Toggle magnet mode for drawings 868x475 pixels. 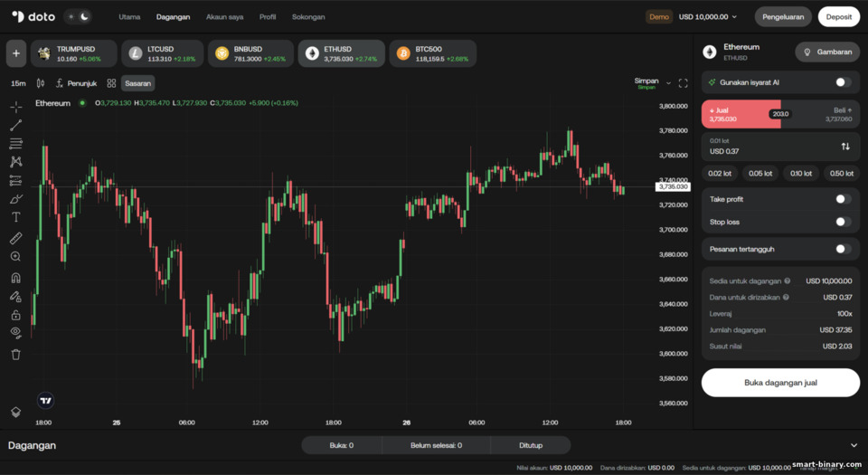16,278
